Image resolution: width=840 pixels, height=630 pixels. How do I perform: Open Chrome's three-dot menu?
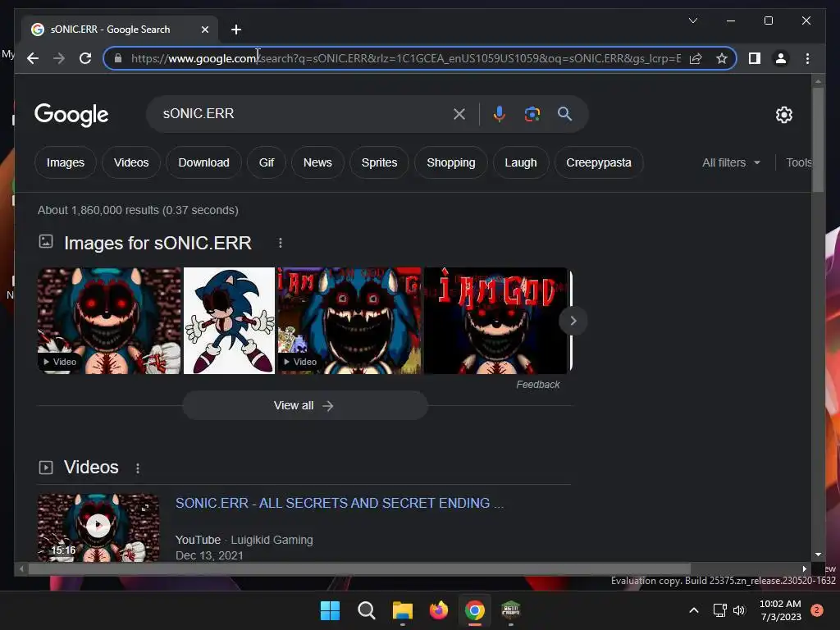[x=807, y=58]
